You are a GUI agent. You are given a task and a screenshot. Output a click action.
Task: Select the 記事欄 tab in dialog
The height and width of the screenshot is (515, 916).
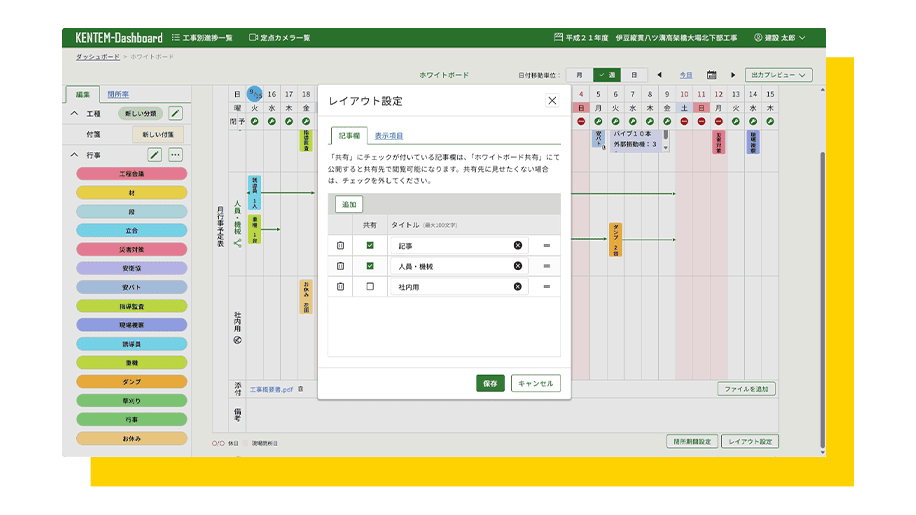349,135
